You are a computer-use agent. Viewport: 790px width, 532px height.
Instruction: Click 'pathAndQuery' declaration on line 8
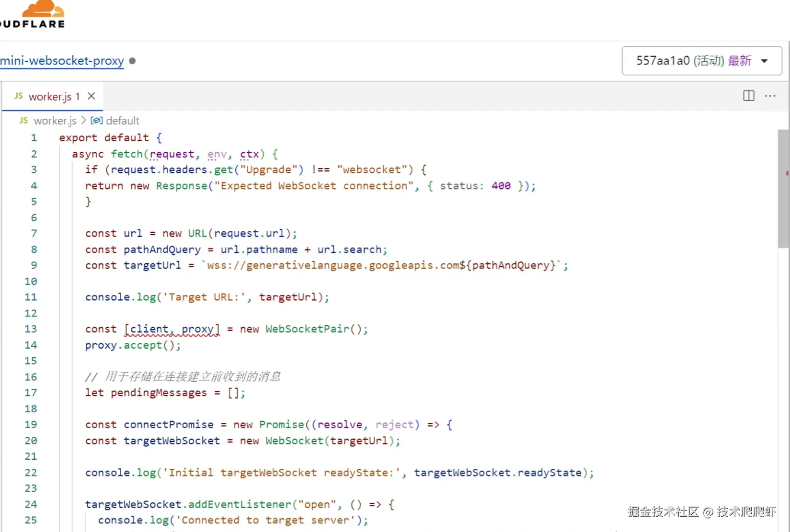[x=162, y=249]
